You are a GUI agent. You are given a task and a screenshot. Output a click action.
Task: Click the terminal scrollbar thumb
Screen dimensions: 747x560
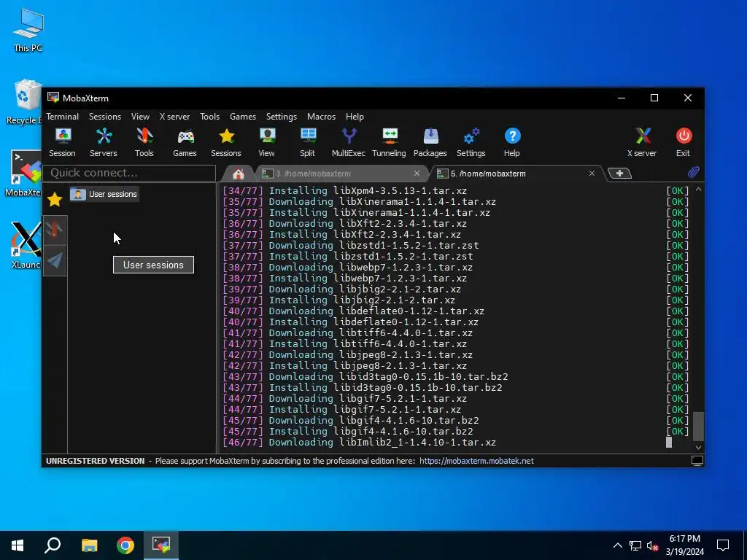coord(698,426)
